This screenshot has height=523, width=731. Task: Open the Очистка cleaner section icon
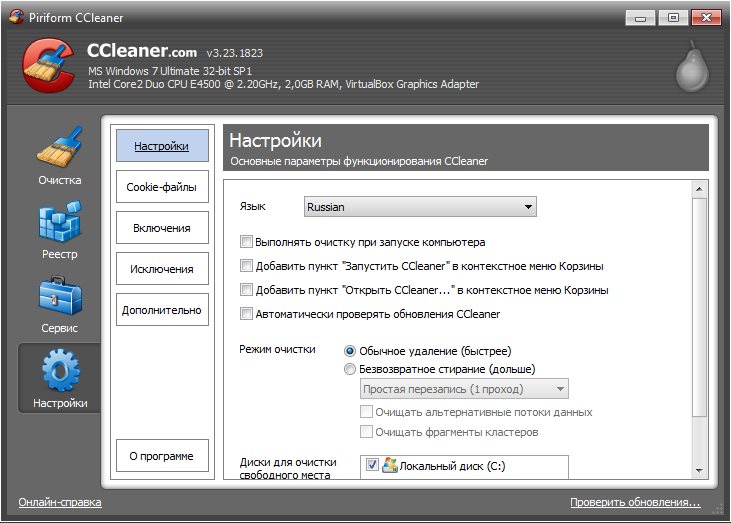[60, 147]
